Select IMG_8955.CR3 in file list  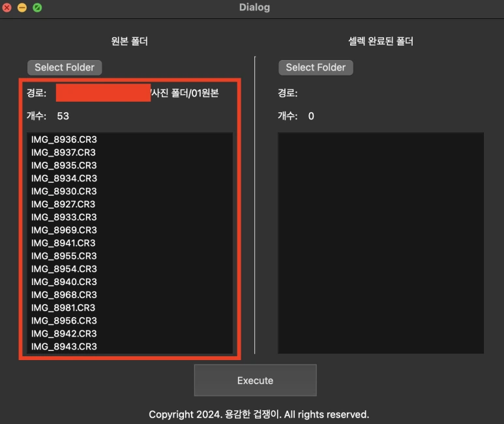pos(130,256)
